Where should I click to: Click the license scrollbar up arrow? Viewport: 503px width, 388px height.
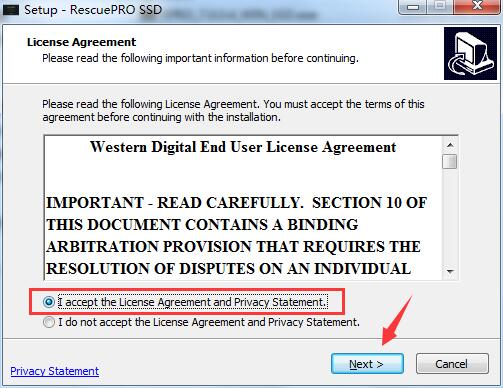(450, 145)
